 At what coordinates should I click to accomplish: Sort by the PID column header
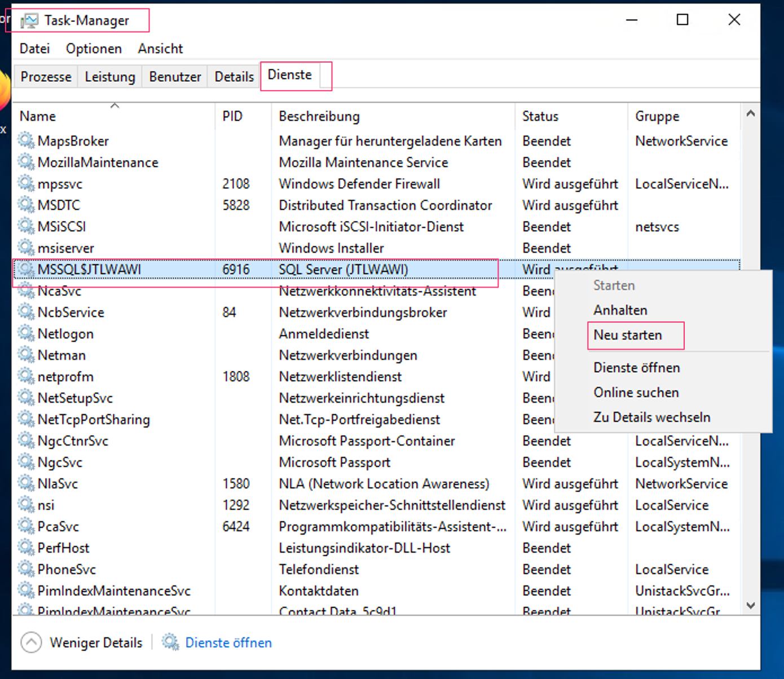click(x=244, y=116)
